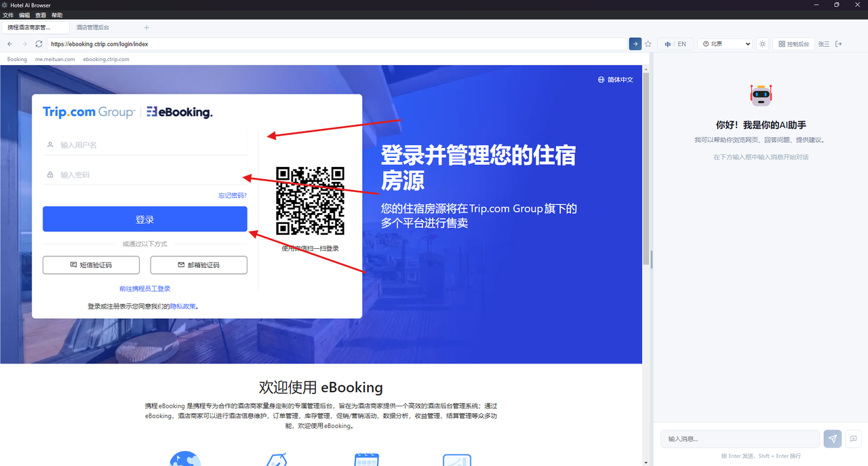Screen dimensions: 868x466
Task: Click the AI assistant robot avatar
Action: tap(761, 95)
